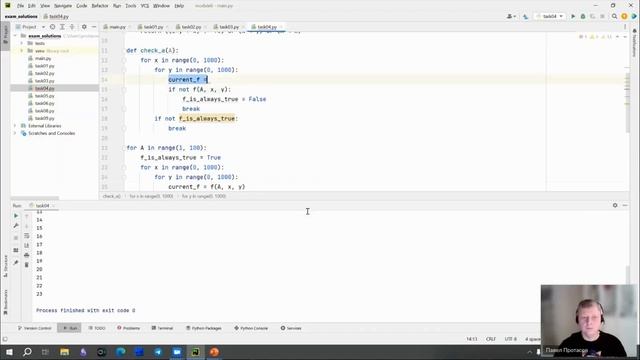Collapse all icon in Project panel
This screenshot has height=360, width=640.
coord(72,27)
